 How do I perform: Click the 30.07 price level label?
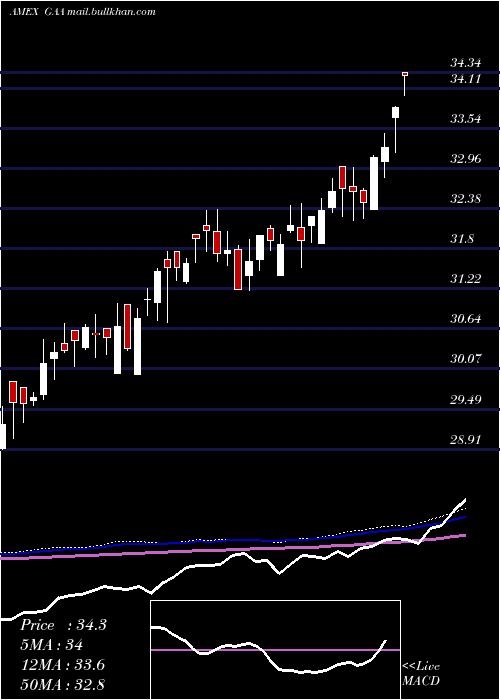click(466, 358)
